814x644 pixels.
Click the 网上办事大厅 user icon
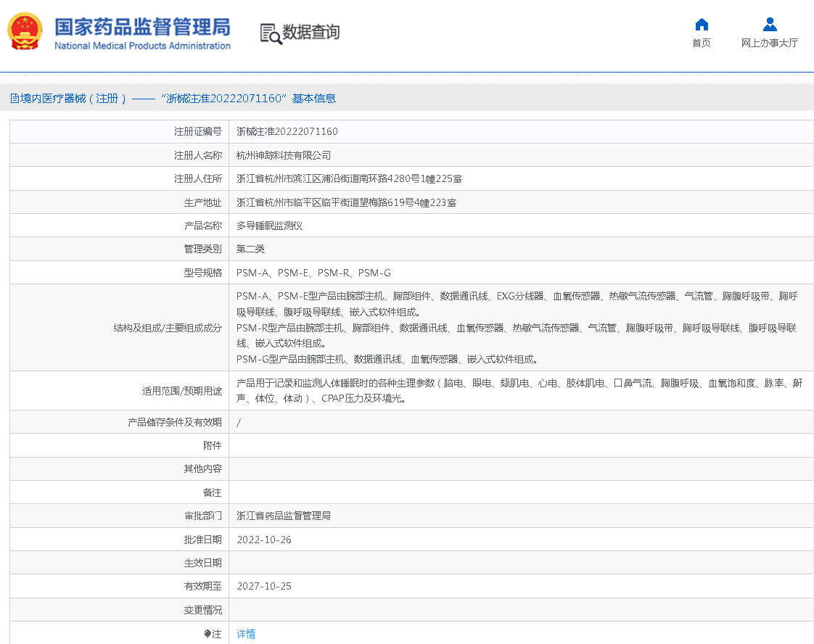tap(770, 25)
